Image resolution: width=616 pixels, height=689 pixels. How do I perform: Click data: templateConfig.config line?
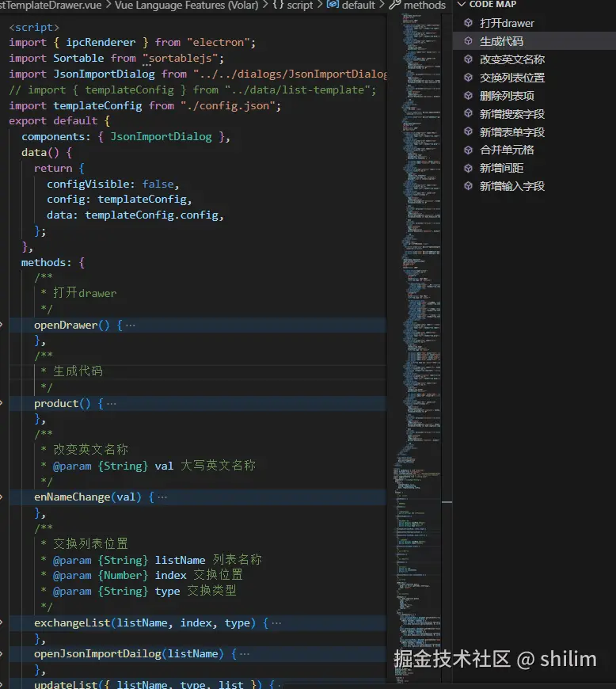tap(135, 215)
